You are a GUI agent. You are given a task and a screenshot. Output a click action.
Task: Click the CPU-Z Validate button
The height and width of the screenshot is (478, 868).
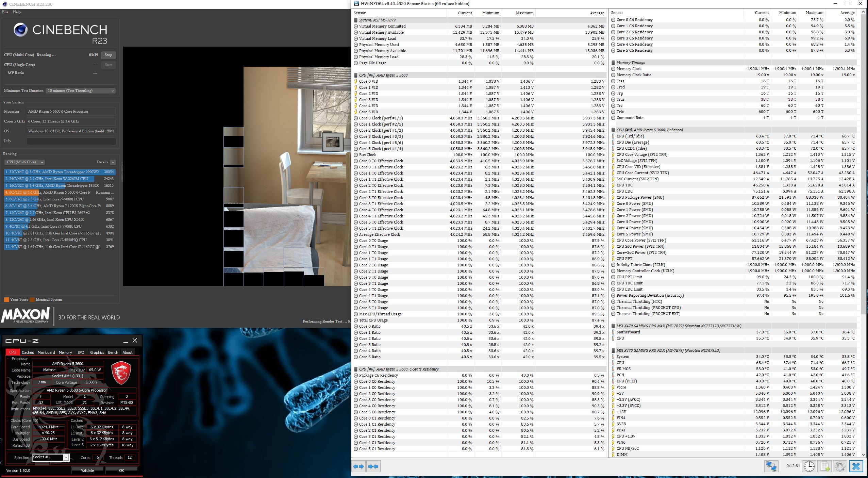point(87,471)
